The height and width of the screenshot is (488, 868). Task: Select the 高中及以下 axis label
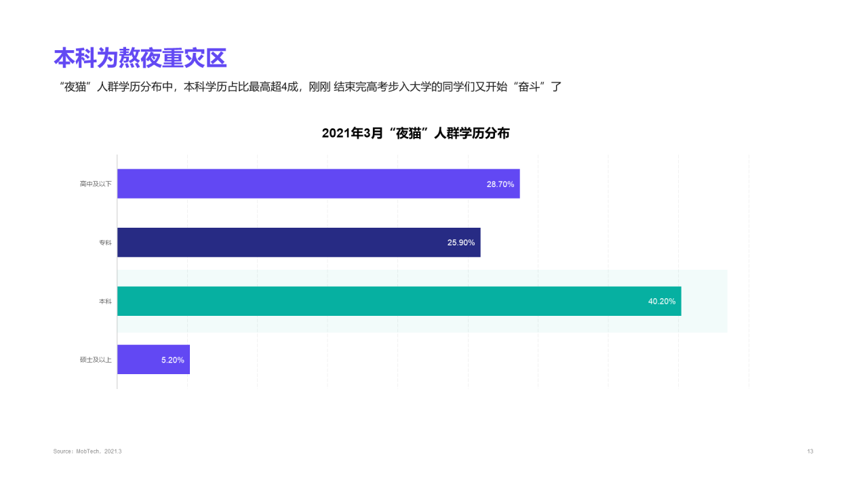click(x=96, y=184)
